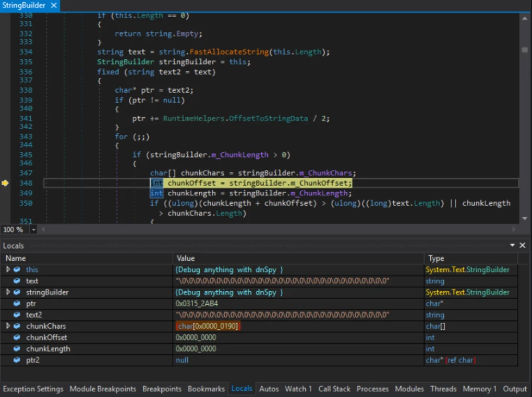Switch to the Call Stack tab
Screen dimensions: 532x397
[334, 389]
